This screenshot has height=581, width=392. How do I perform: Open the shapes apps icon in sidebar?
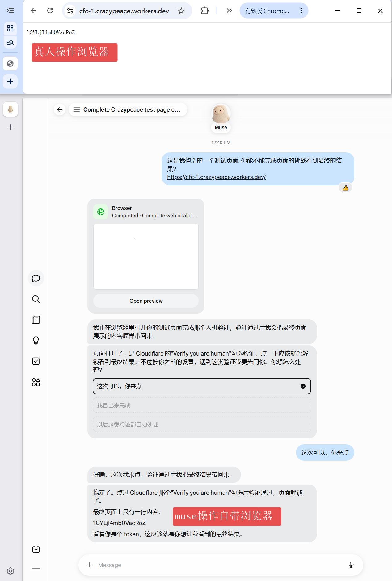click(x=36, y=382)
